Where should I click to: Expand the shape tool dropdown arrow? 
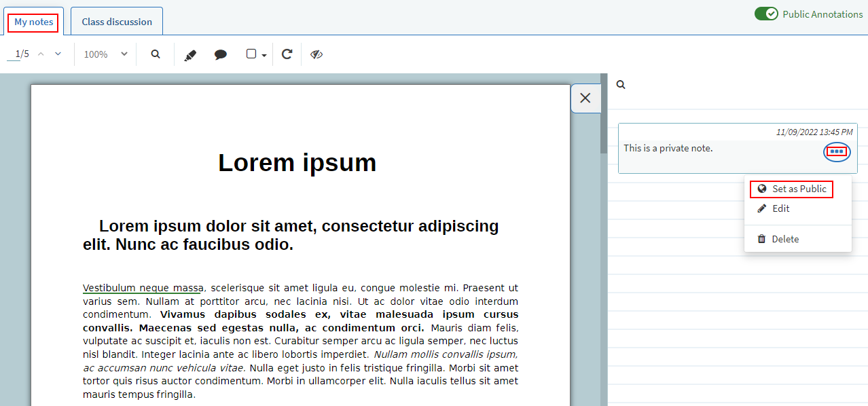click(x=264, y=55)
